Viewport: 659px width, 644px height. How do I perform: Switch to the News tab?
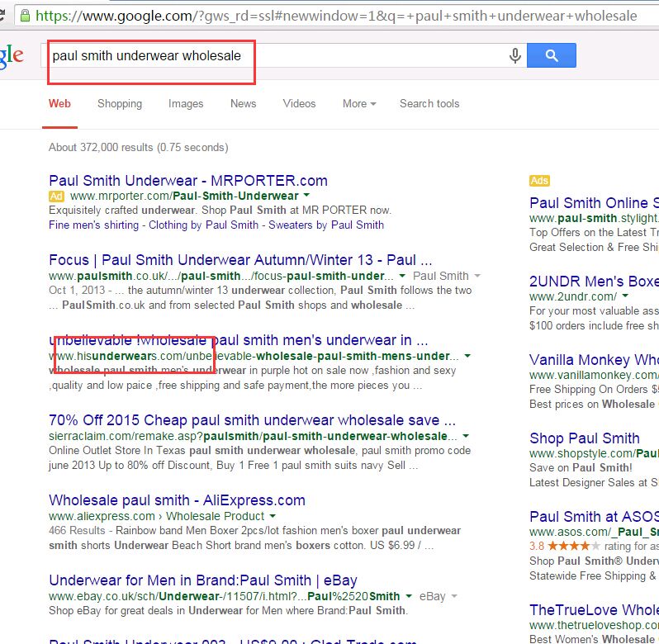click(244, 104)
